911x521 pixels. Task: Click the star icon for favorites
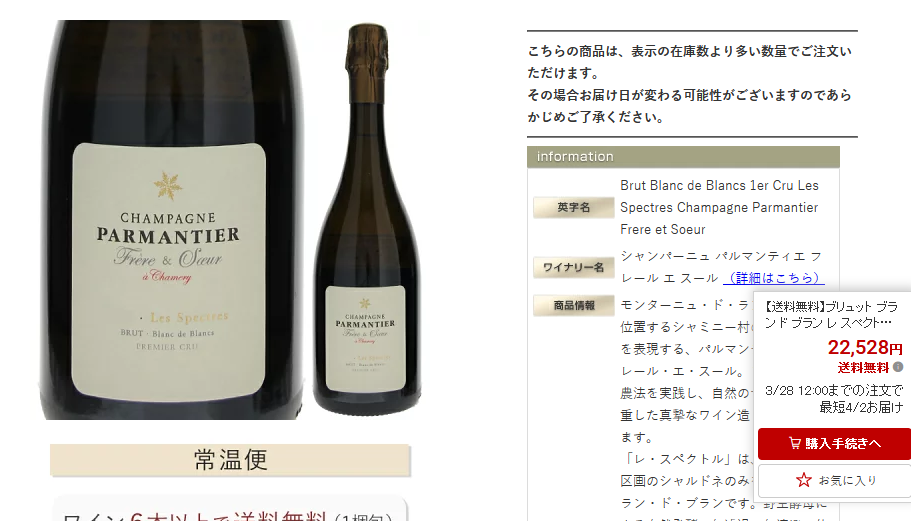click(804, 480)
